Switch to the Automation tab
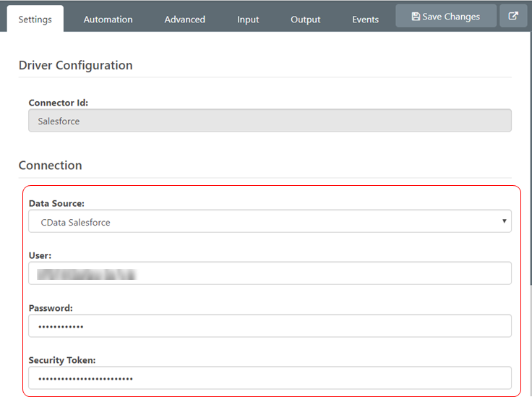 tap(108, 20)
